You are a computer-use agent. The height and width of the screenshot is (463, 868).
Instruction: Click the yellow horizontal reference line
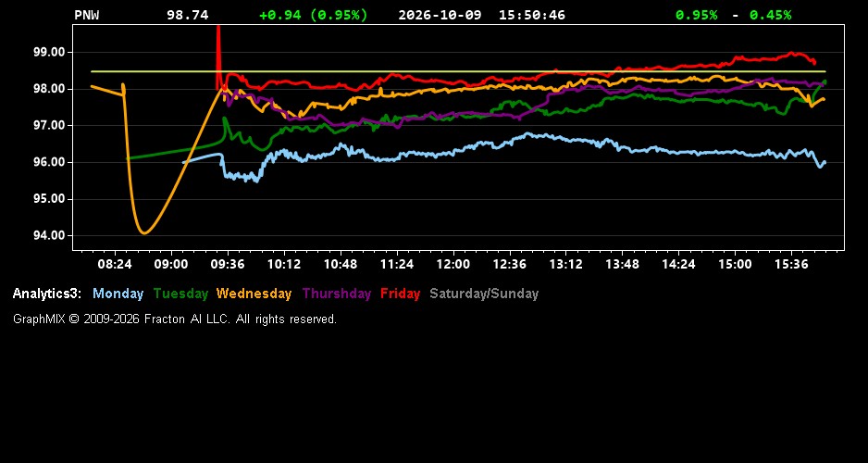pyautogui.click(x=458, y=71)
